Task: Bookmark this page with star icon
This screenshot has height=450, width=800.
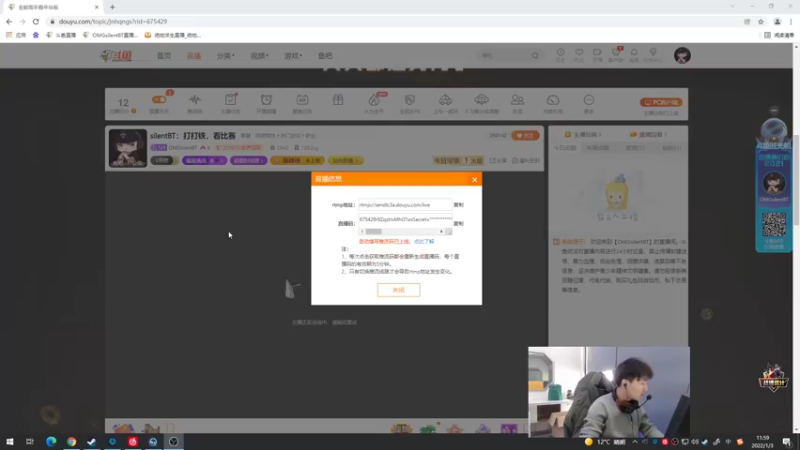Action: (761, 21)
